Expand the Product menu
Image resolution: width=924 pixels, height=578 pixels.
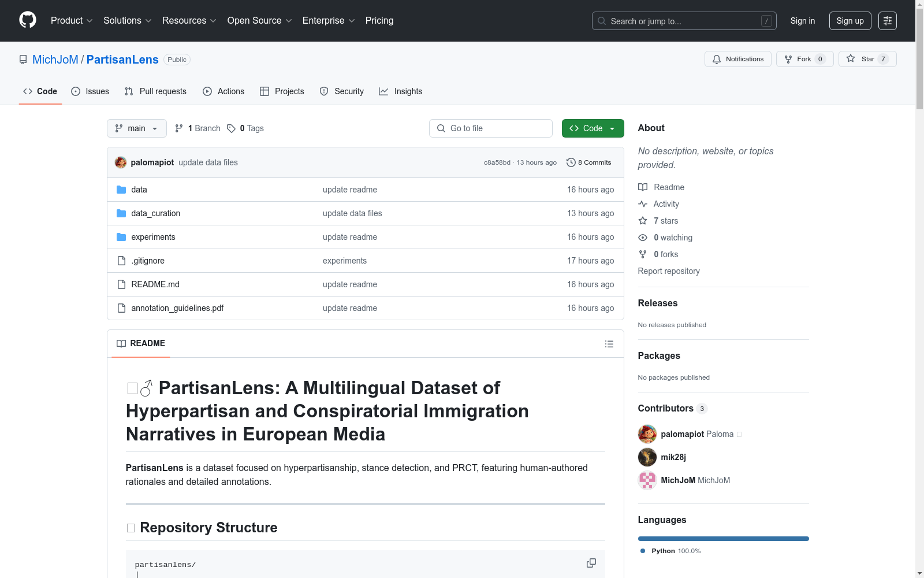[x=72, y=20]
